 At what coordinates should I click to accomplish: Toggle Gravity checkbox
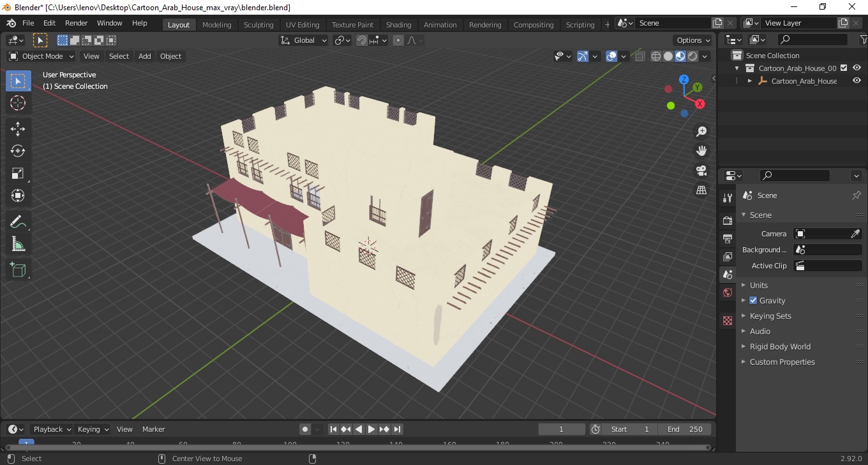[753, 300]
